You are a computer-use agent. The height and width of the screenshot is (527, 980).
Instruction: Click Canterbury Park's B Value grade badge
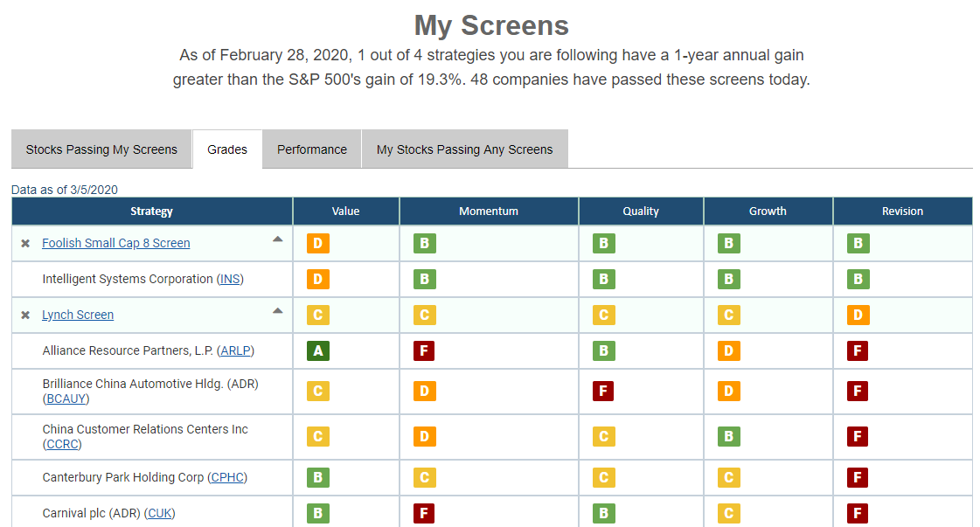tap(318, 477)
